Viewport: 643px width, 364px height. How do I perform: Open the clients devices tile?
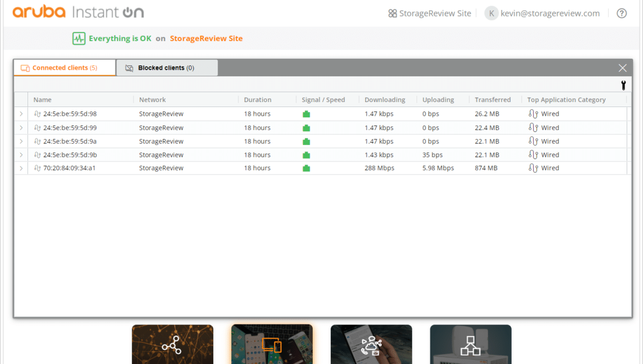(272, 344)
